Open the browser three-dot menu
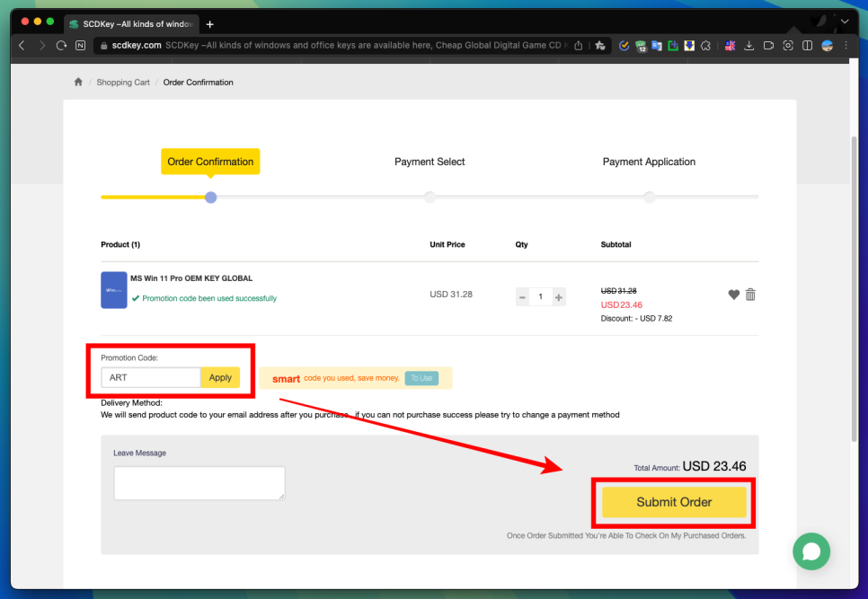The width and height of the screenshot is (868, 599). pos(846,46)
